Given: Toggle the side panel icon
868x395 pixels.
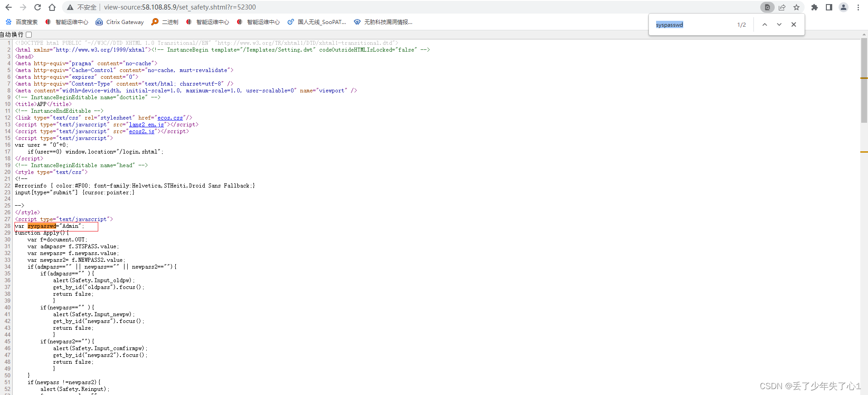Looking at the screenshot, I should tap(829, 7).
